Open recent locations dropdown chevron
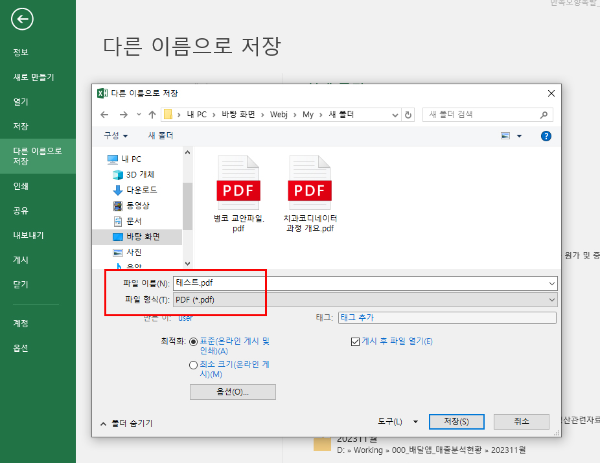 [139, 114]
